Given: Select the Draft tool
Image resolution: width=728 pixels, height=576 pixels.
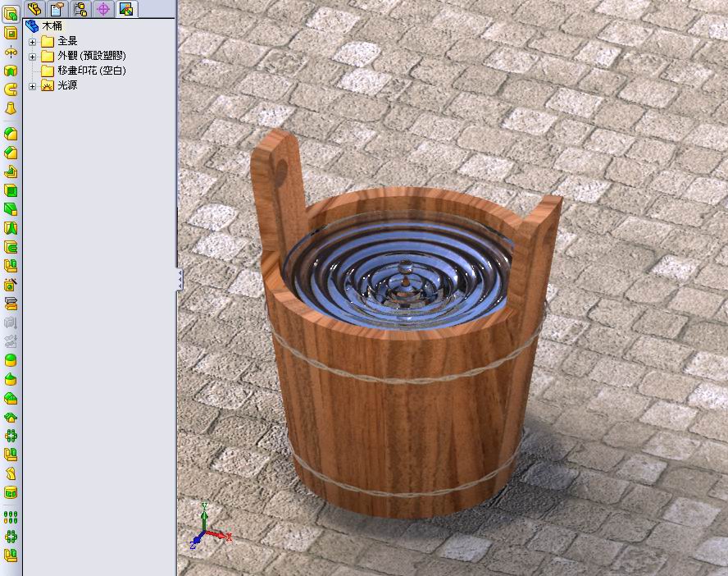Looking at the screenshot, I should coord(10,209).
